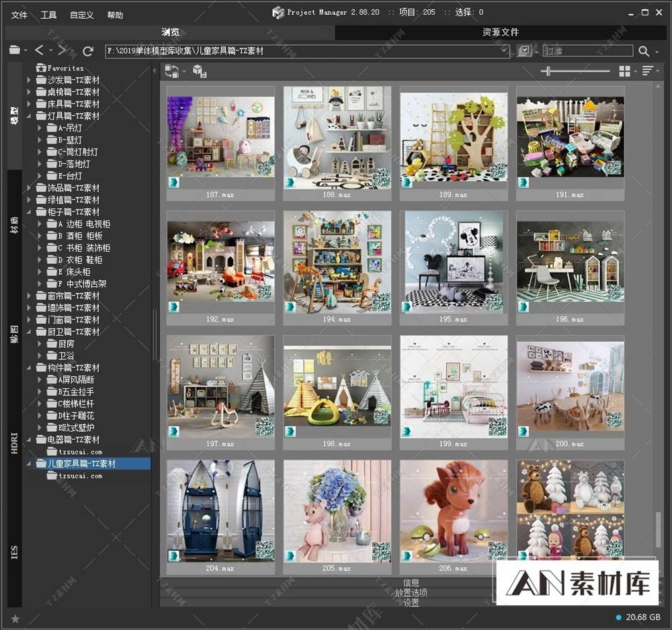Click the cubes-with-save icon in the thumbnail toolbar
The height and width of the screenshot is (630, 672).
(x=200, y=71)
